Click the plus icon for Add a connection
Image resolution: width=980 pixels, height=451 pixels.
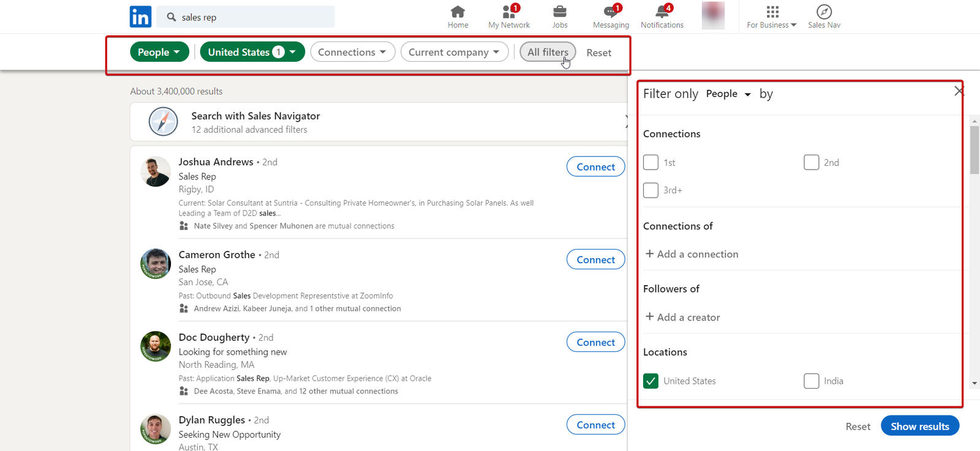coord(650,253)
